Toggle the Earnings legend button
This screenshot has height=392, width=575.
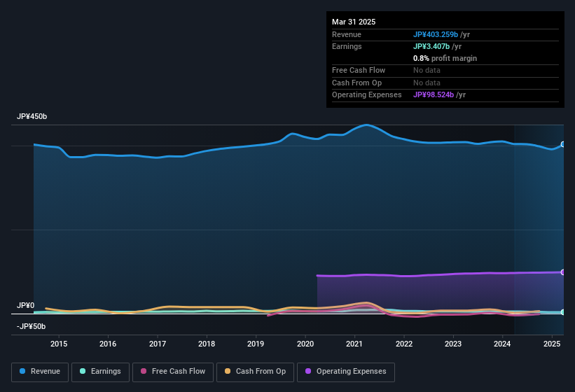[100, 372]
